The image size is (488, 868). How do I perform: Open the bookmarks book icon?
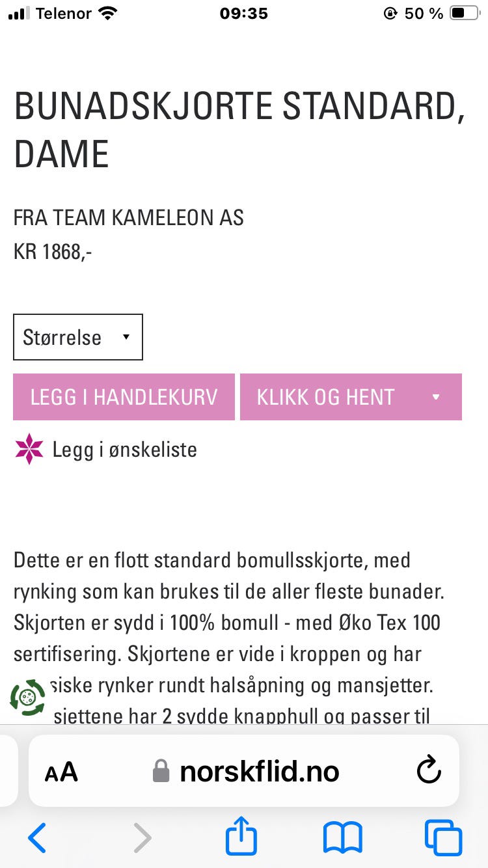tap(342, 838)
